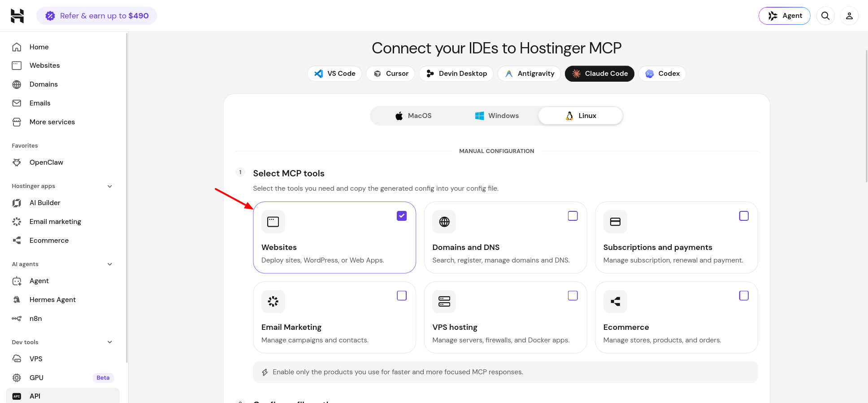868x403 pixels.
Task: Click the 'MANUAL CONFIGURATION' label
Action: [497, 151]
